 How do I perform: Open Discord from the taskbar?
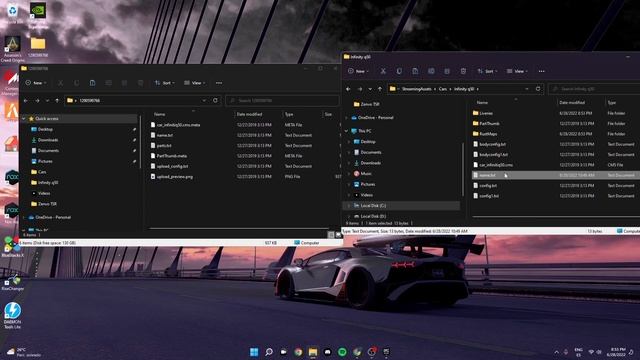pyautogui.click(x=328, y=352)
